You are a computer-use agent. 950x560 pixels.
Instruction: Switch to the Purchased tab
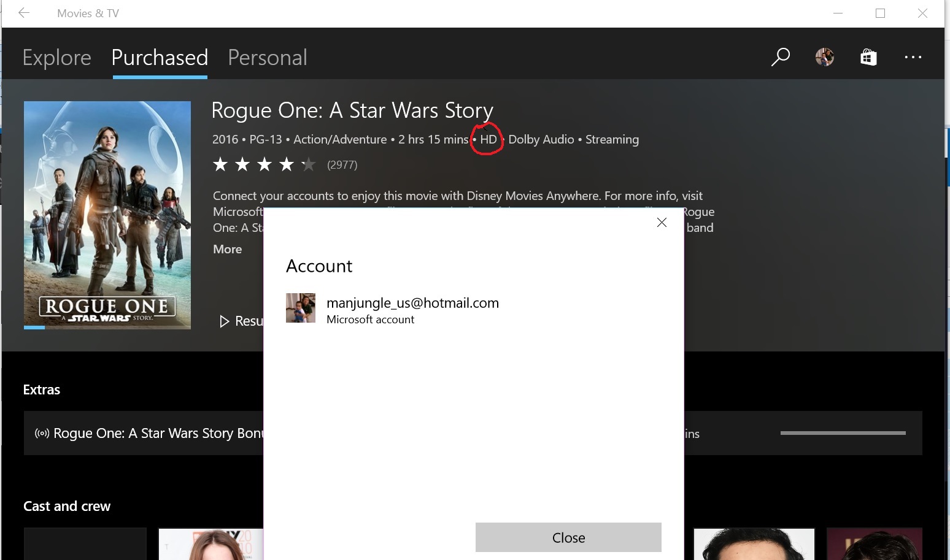tap(160, 58)
